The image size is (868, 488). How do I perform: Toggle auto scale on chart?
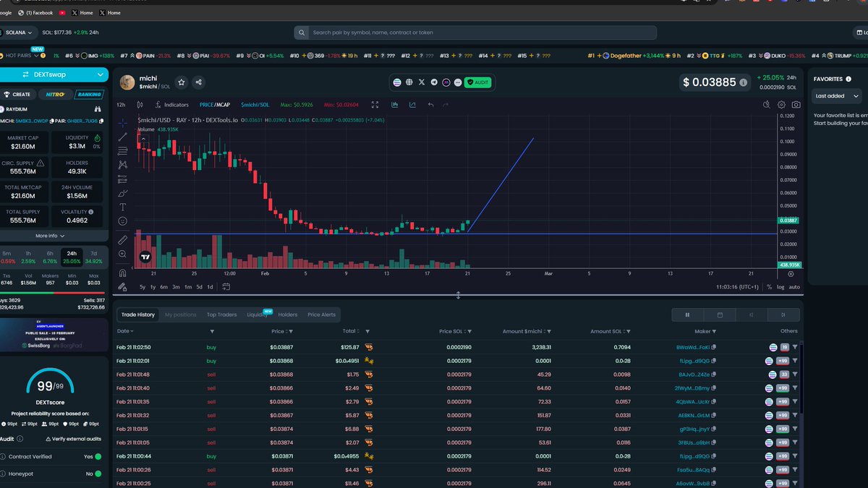(794, 287)
